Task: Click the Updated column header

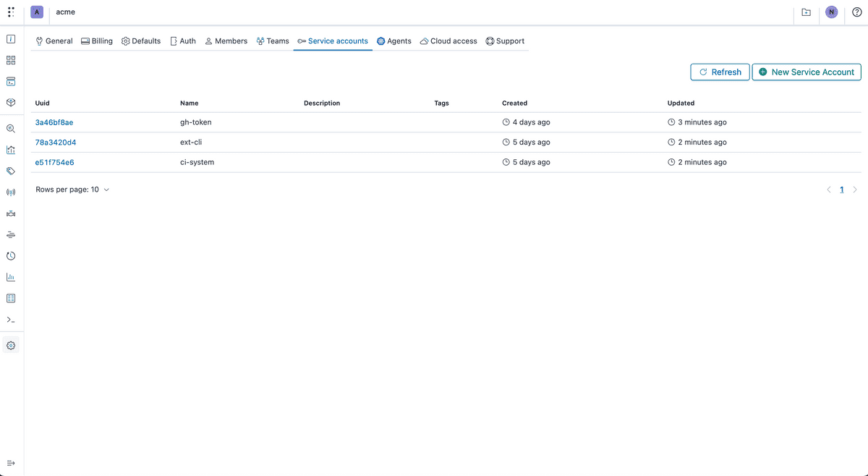Action: click(x=681, y=103)
